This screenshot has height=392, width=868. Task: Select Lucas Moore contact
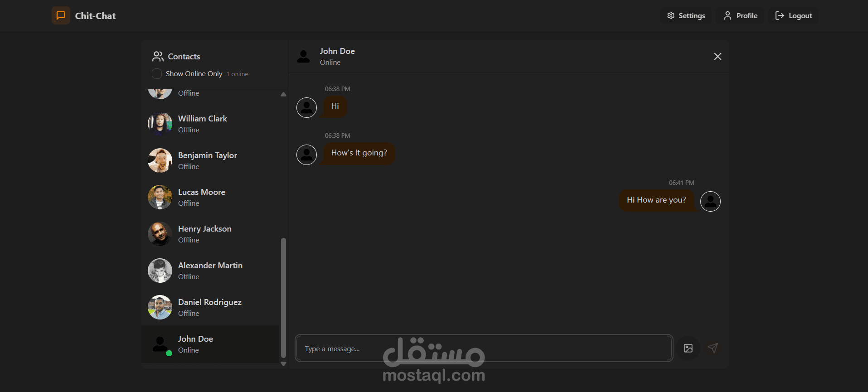(211, 198)
